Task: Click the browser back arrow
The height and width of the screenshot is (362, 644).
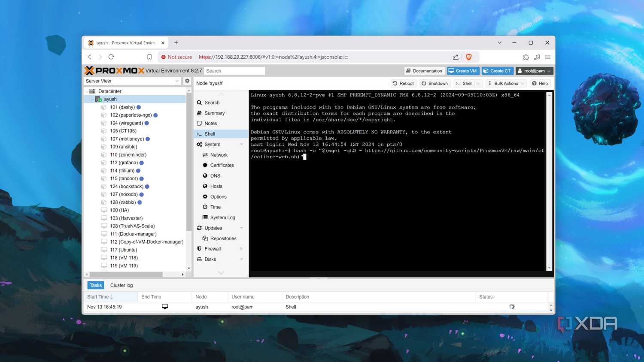Action: tap(90, 57)
